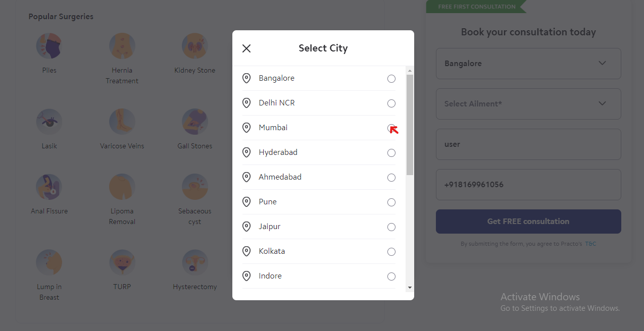This screenshot has width=644, height=331.
Task: Expand the Select Ailment dropdown
Action: [528, 104]
